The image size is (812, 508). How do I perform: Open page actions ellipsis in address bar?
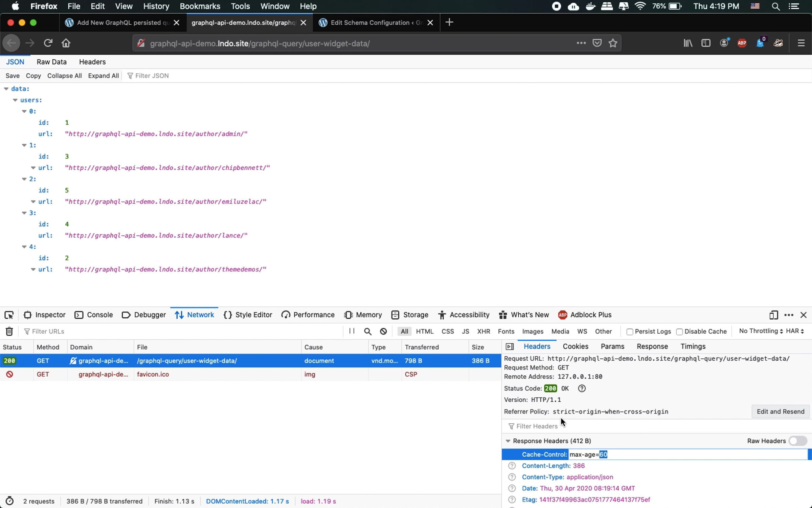581,43
